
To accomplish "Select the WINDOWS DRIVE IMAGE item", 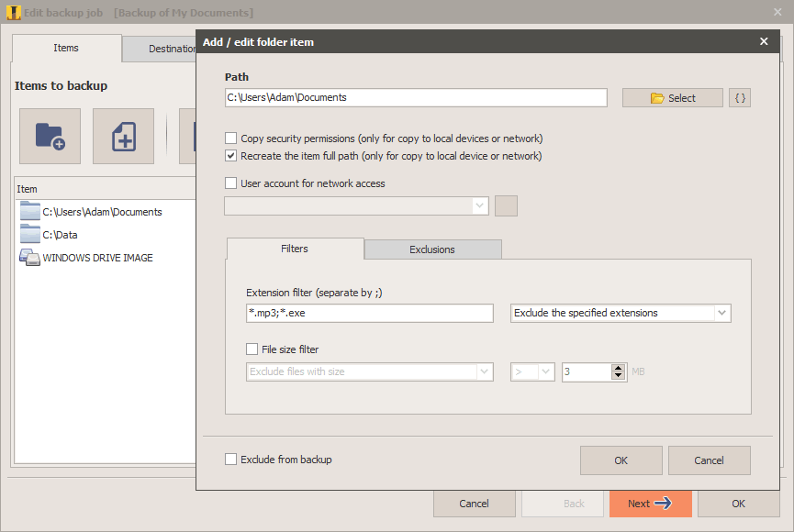I will click(97, 258).
